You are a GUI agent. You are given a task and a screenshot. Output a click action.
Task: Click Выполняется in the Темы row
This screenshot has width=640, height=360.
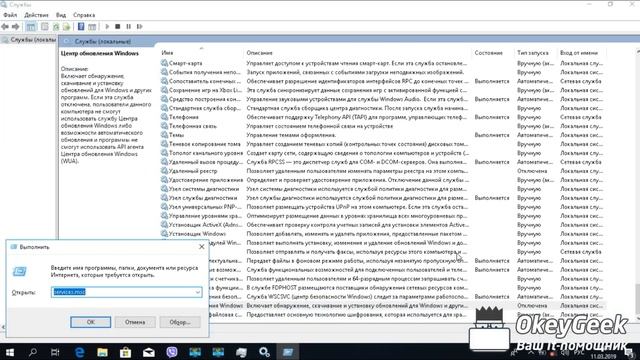tap(492, 135)
